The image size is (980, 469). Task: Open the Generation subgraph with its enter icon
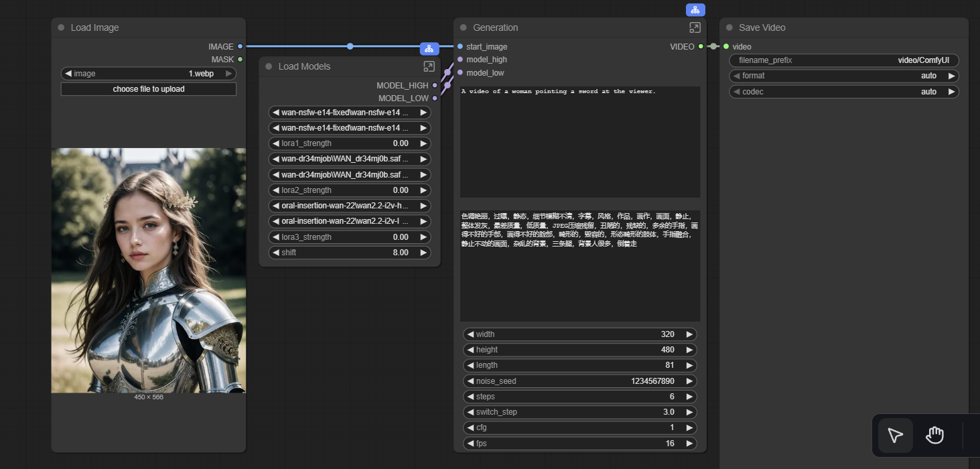point(695,27)
